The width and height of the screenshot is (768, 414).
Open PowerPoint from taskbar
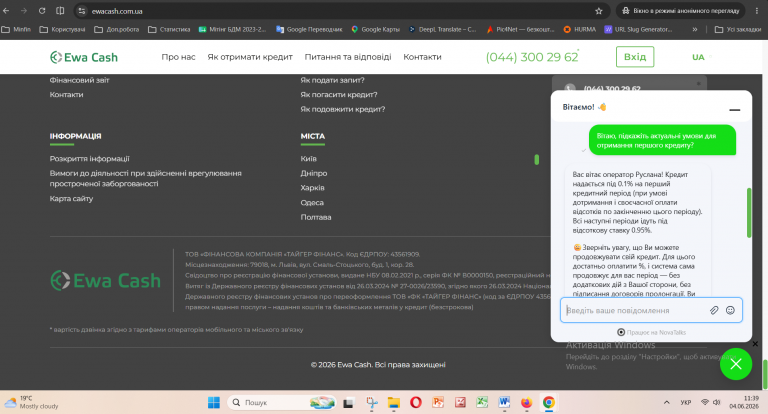[438, 402]
